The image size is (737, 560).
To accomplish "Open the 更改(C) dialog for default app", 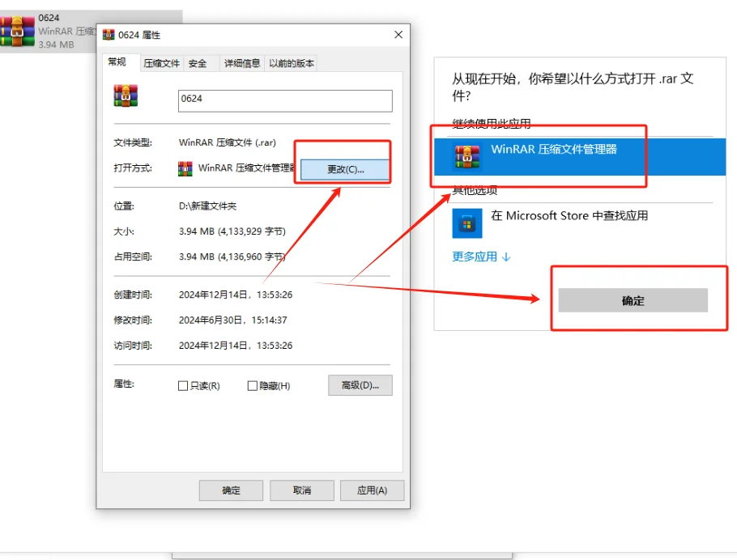I will pos(343,168).
